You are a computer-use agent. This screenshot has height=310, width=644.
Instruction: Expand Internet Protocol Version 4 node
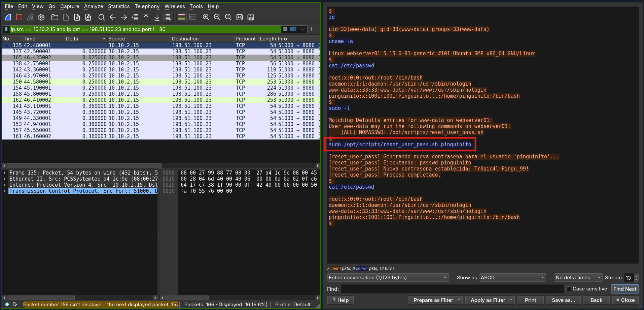pyautogui.click(x=5, y=185)
